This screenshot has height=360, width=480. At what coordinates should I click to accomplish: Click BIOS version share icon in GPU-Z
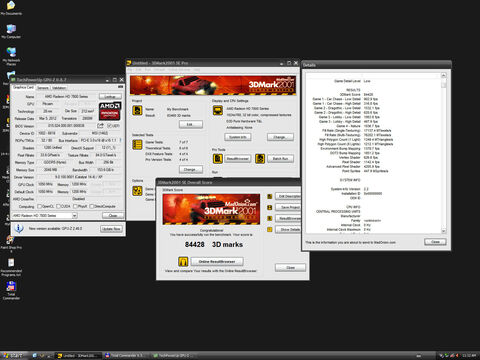100,126
